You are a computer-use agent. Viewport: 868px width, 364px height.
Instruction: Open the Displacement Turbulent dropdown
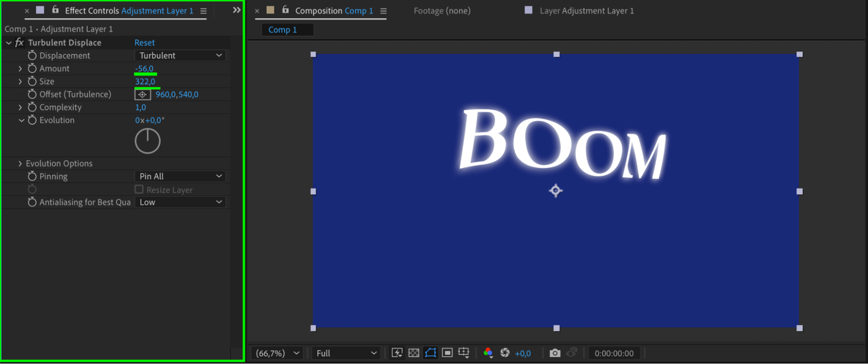[180, 56]
